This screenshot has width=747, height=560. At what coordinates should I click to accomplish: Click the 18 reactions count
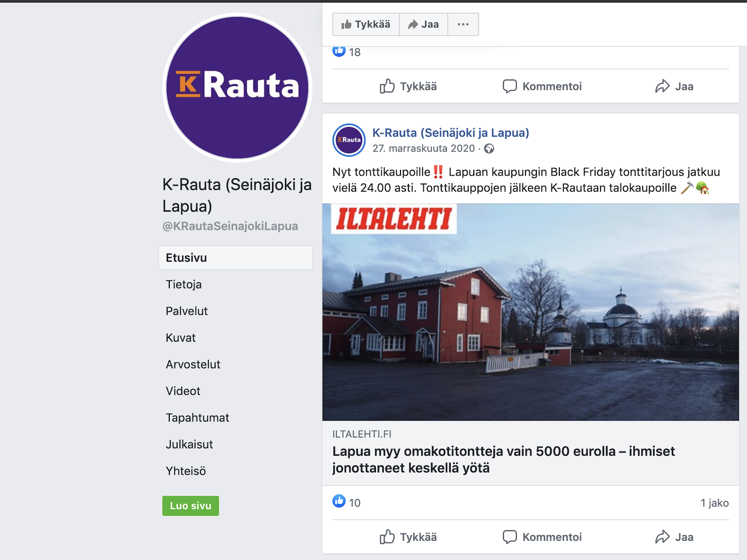(355, 52)
